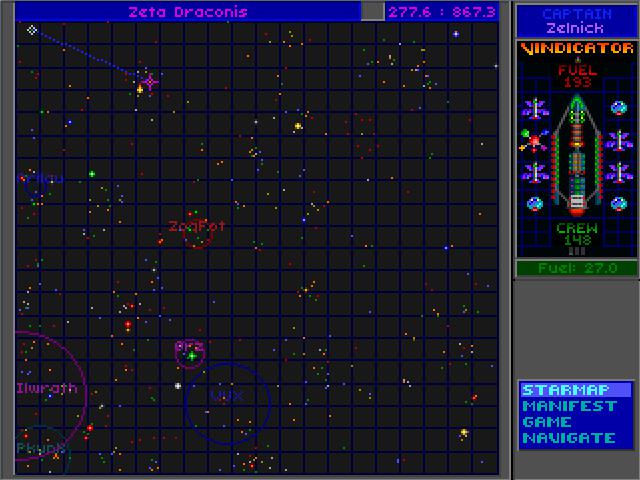Screen dimensions: 640x480
Task: Select the bottom blue orb escort in left column
Action: 535,203
